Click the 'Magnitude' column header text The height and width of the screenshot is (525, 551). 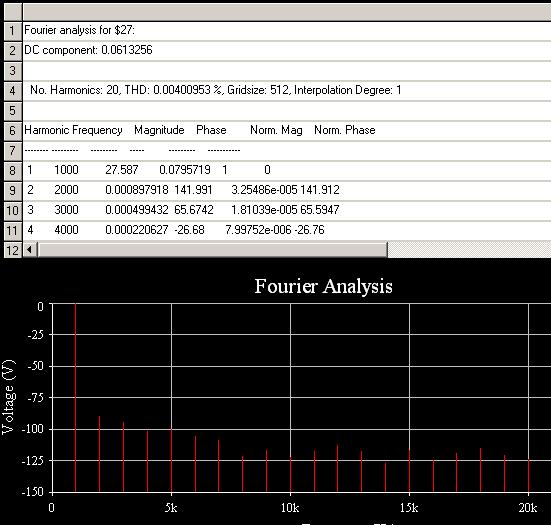tap(159, 130)
